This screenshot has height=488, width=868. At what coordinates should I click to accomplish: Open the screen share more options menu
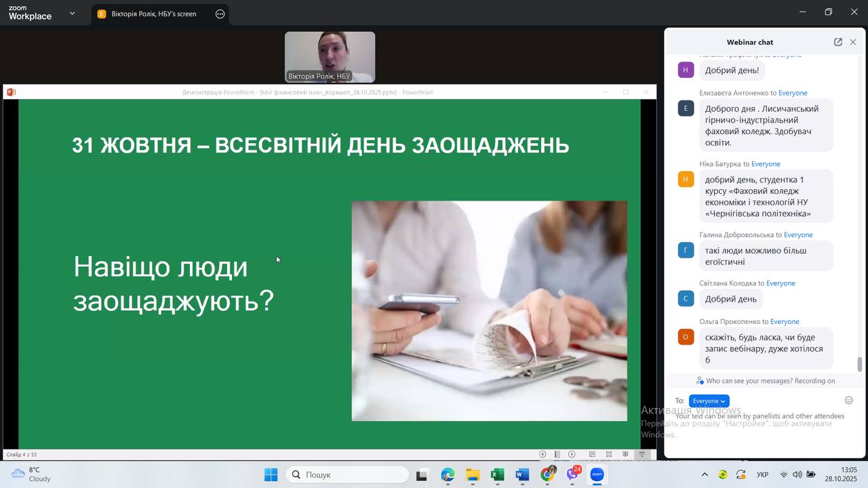[x=220, y=14]
